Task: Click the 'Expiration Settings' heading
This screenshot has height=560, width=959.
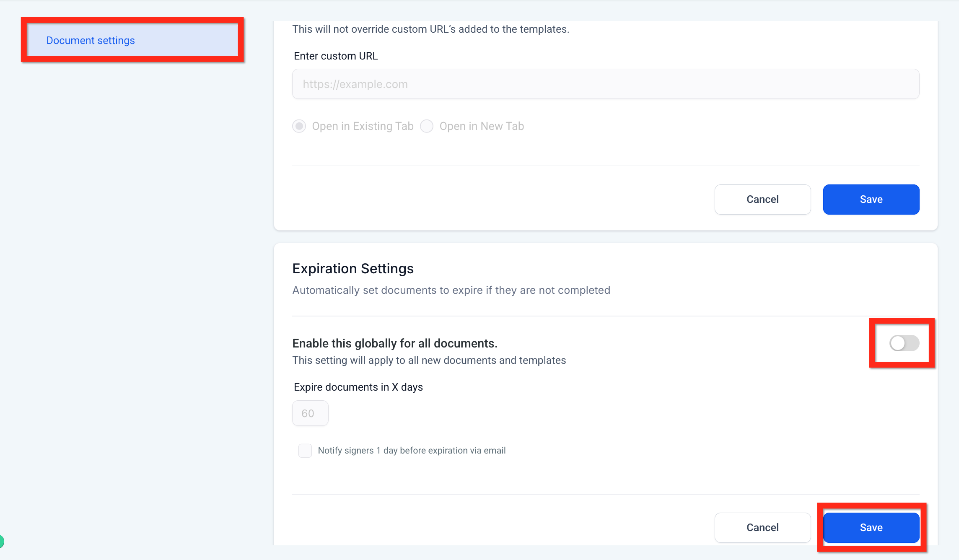Action: (353, 269)
